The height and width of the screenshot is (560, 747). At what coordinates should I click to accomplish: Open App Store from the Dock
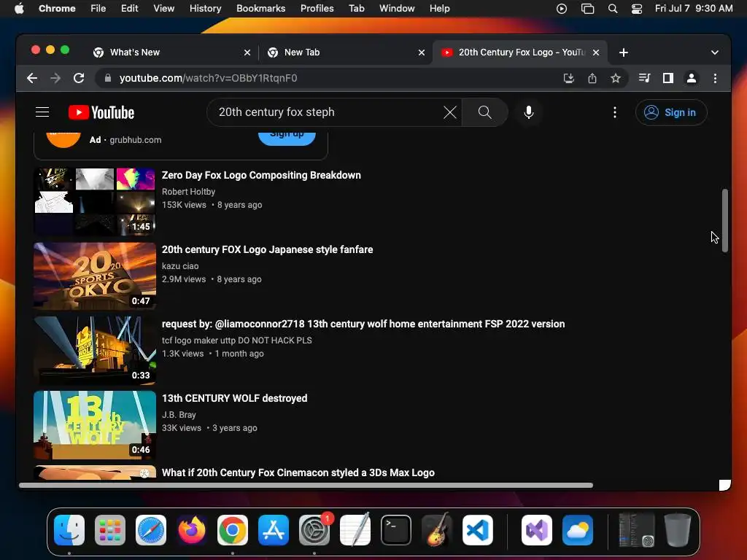click(274, 530)
